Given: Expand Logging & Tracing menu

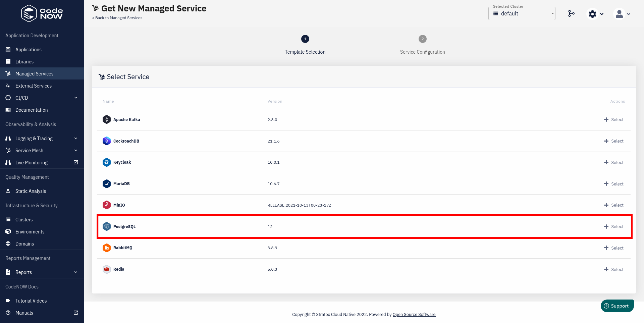Looking at the screenshot, I should (42, 139).
